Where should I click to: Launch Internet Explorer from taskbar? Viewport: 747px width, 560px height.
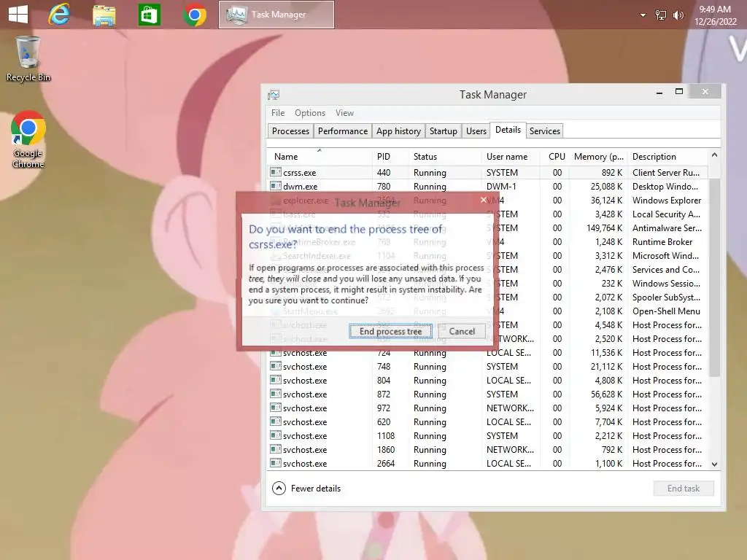(x=60, y=15)
